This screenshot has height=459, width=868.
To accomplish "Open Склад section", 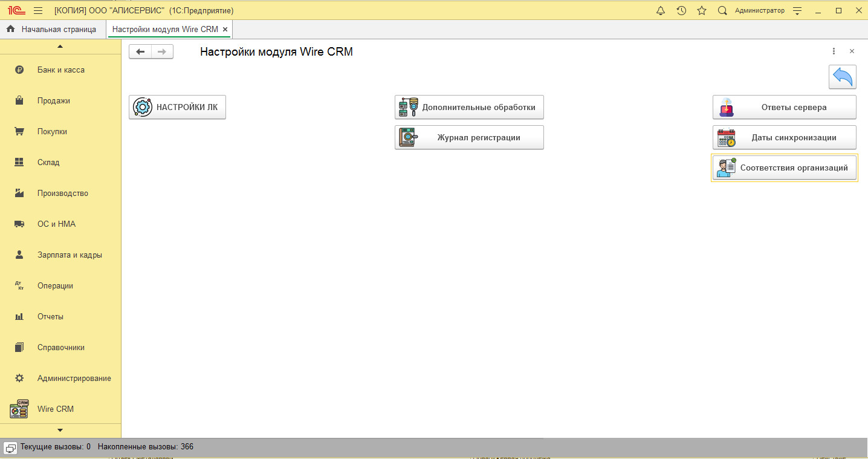I will [x=60, y=163].
